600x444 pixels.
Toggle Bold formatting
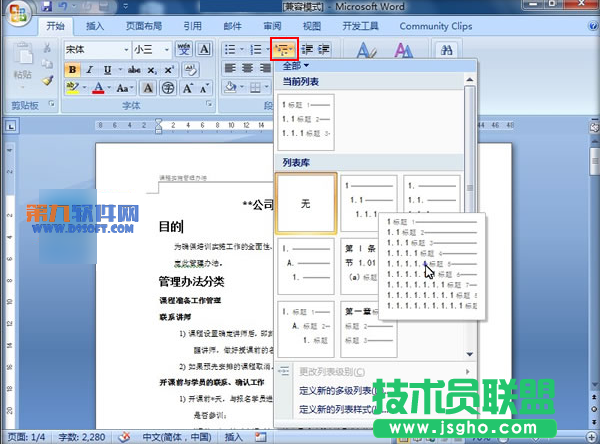pyautogui.click(x=72, y=70)
